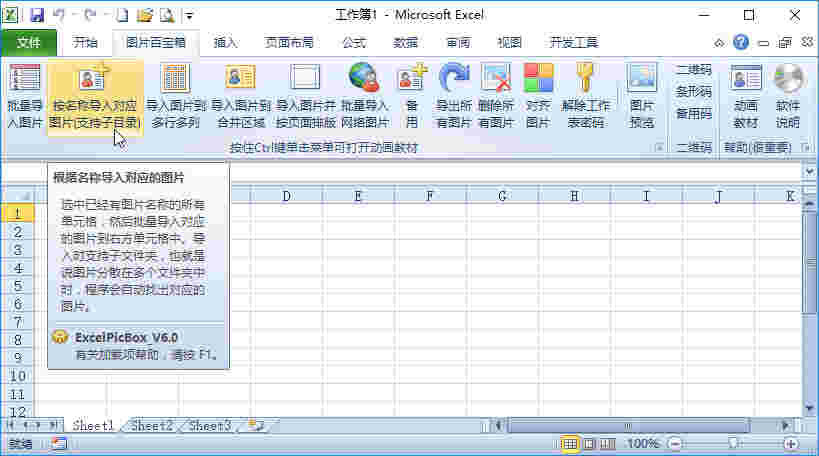Viewport: 819px width, 456px height.
Task: Click the blue Help question mark icon
Action: [x=741, y=42]
